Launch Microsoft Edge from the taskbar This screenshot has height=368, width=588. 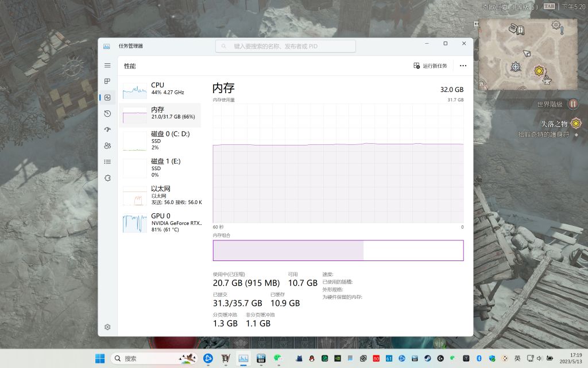[208, 358]
